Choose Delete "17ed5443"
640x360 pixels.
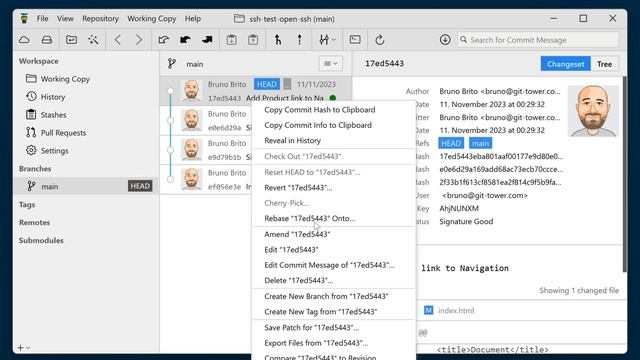[x=334, y=281]
